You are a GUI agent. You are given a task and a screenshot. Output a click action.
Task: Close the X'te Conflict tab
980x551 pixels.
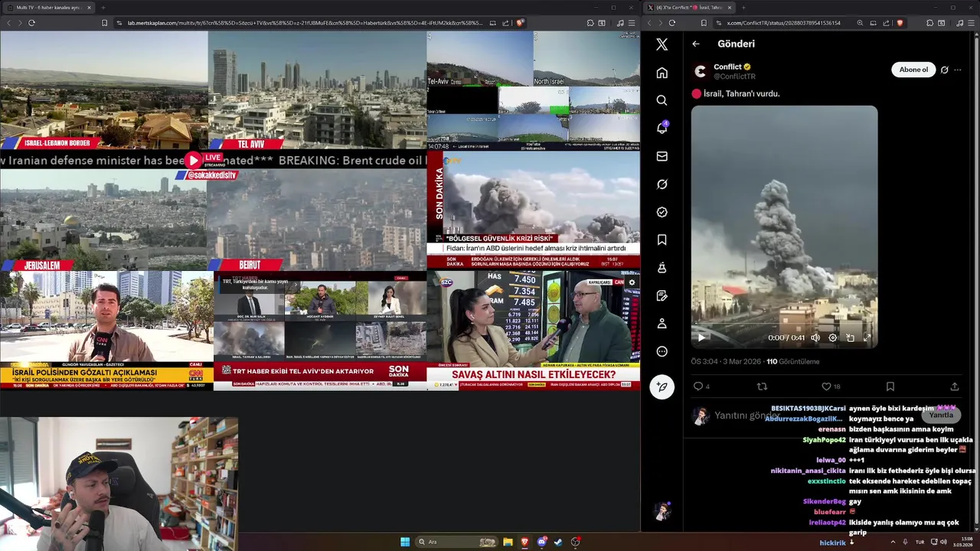(729, 8)
